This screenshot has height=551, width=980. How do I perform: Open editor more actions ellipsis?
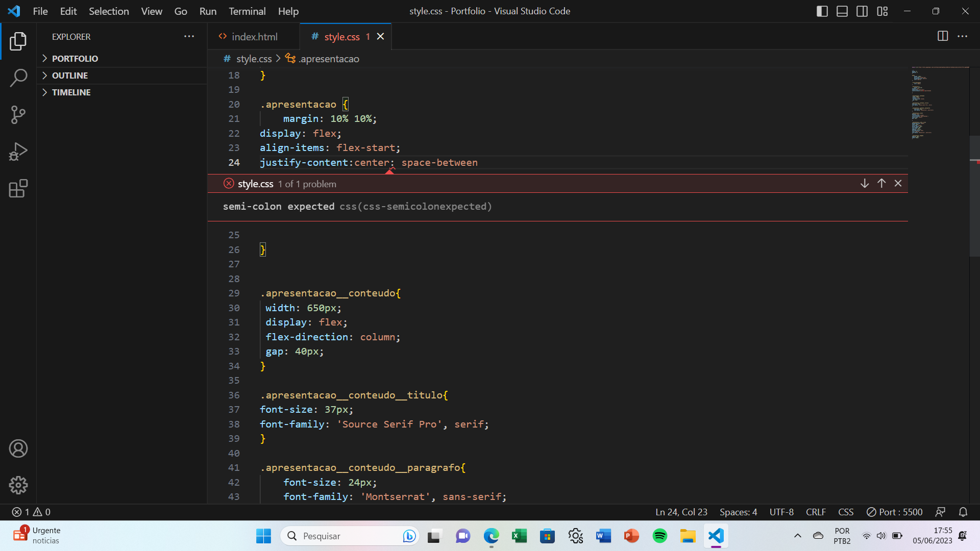coord(963,36)
